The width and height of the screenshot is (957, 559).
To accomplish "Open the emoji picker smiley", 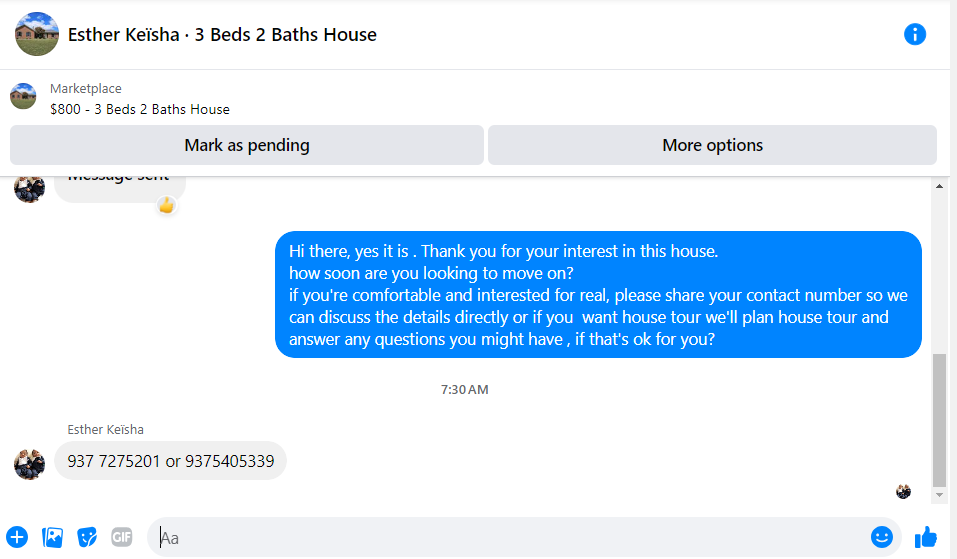I will (x=881, y=537).
